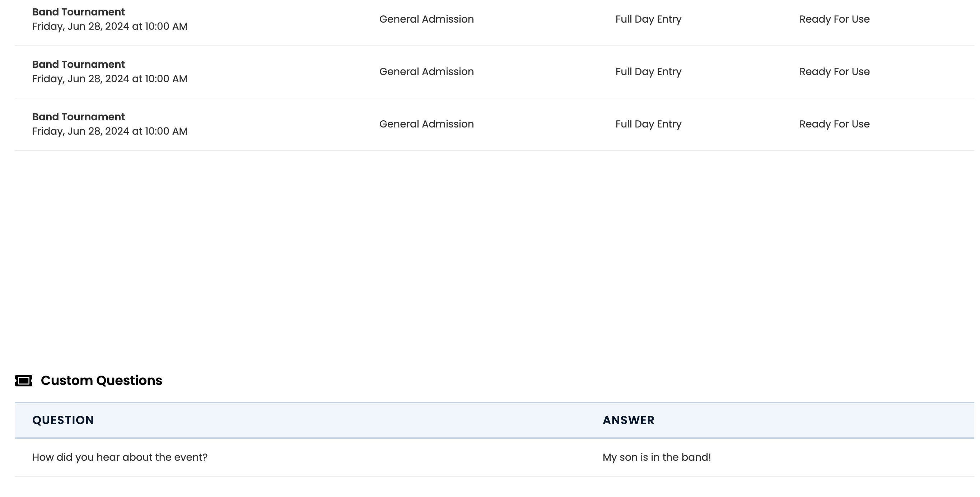
Task: Select the Custom Questions heading
Action: click(x=101, y=381)
